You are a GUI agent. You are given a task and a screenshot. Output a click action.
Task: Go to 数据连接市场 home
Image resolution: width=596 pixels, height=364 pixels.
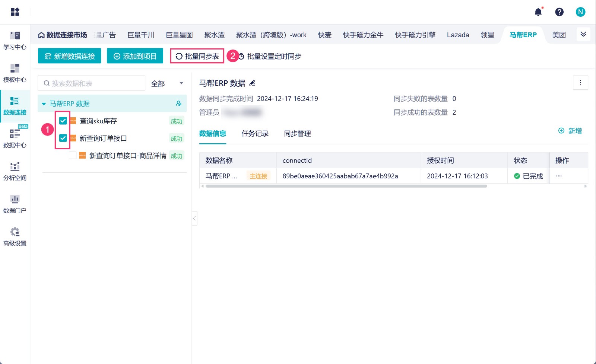pos(63,35)
